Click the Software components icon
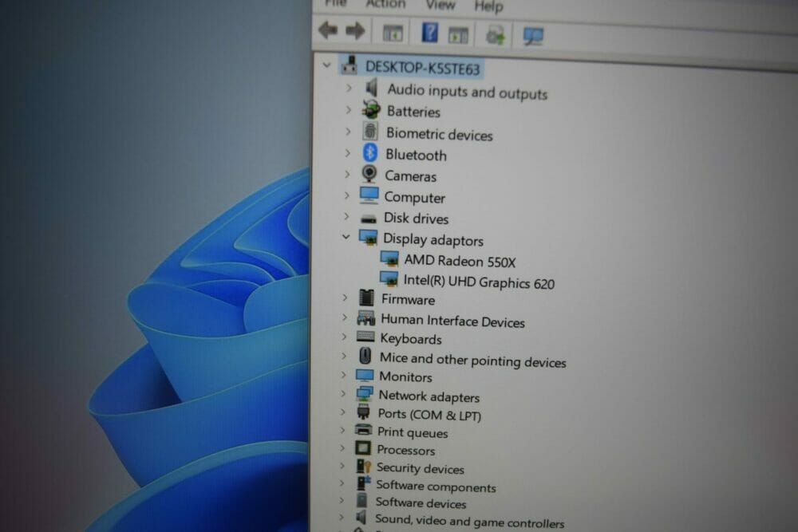The width and height of the screenshot is (798, 532). [x=363, y=483]
